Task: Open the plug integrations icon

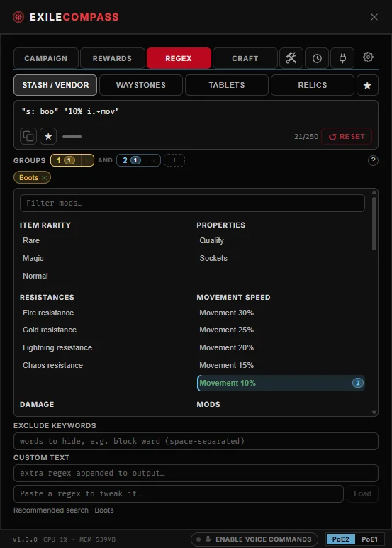Action: [x=342, y=58]
